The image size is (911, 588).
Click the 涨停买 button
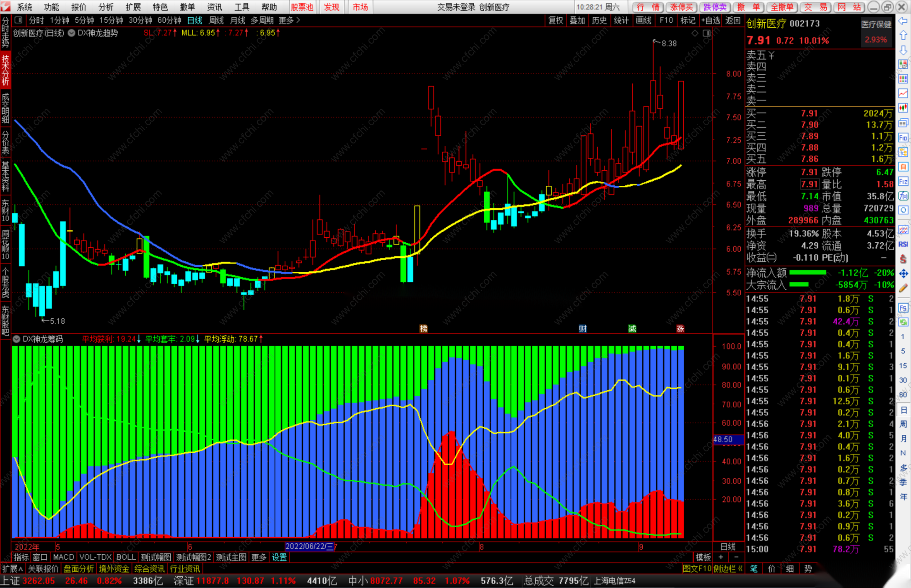(x=681, y=7)
